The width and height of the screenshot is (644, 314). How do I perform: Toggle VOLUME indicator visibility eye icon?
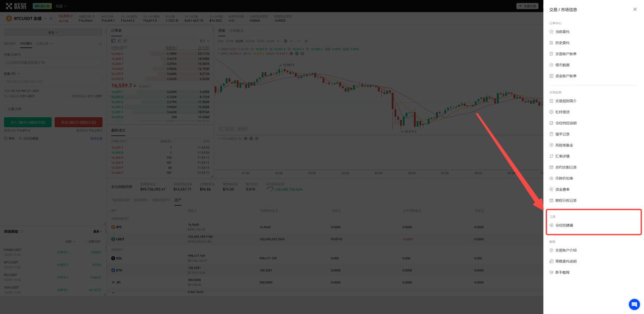246,138
